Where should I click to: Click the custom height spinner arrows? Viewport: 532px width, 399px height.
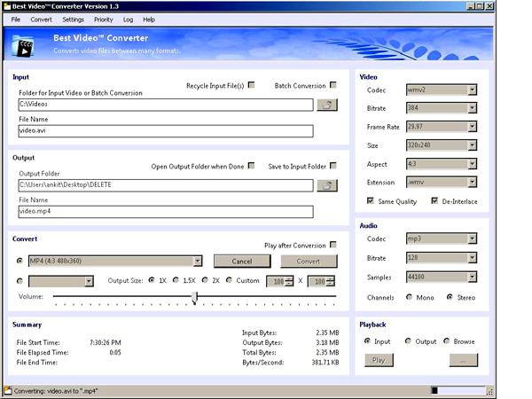tap(331, 281)
